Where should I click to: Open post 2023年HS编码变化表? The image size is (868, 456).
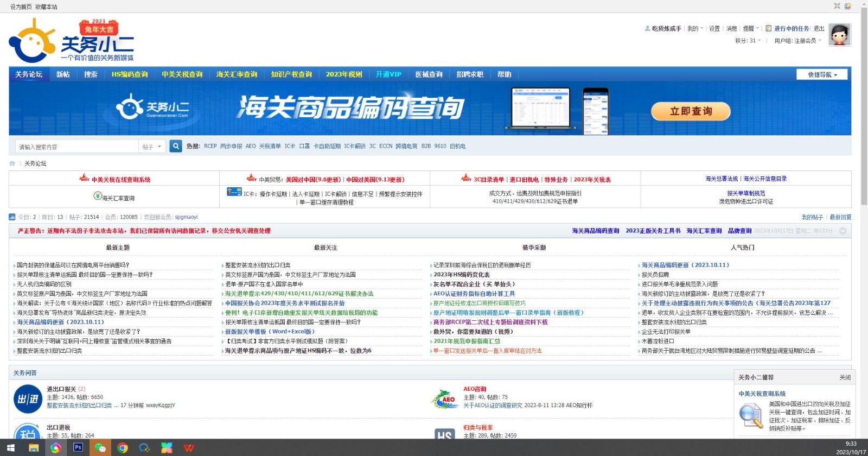pos(462,275)
